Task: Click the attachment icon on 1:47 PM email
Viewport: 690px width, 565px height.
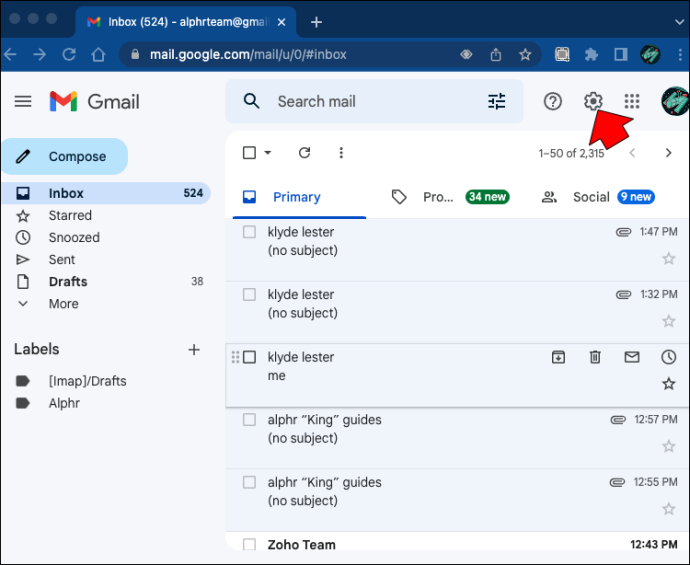Action: [623, 232]
